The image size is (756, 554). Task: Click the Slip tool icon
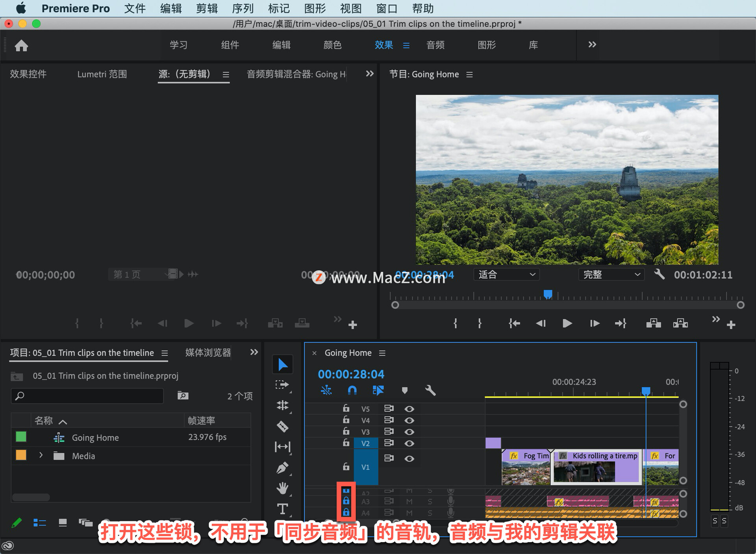(x=282, y=447)
